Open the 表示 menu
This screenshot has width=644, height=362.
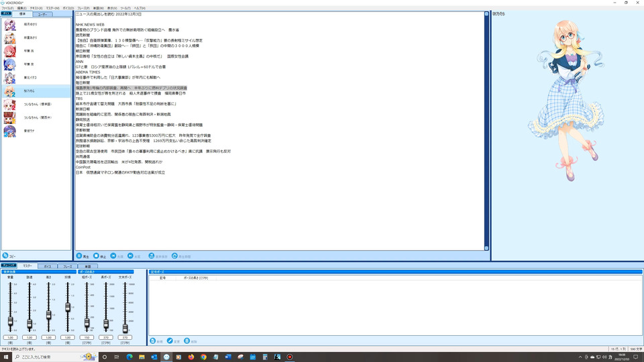pyautogui.click(x=112, y=8)
